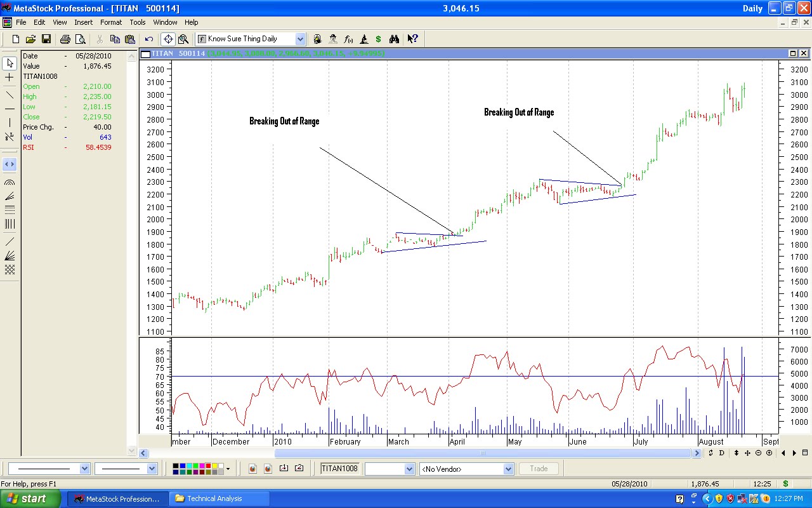
Task: Open the Know Sure Thing Daily dropdown
Action: (x=301, y=39)
